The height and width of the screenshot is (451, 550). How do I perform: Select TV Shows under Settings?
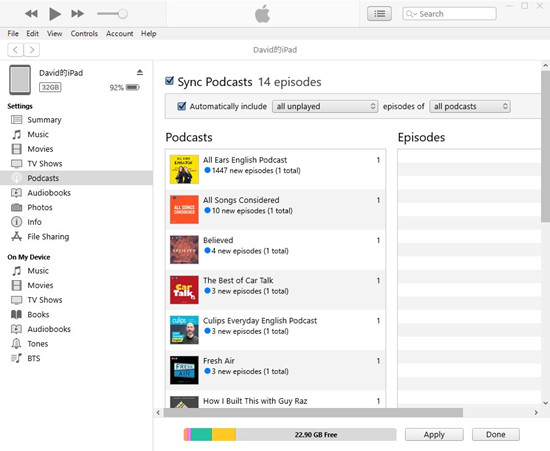pyautogui.click(x=76, y=163)
